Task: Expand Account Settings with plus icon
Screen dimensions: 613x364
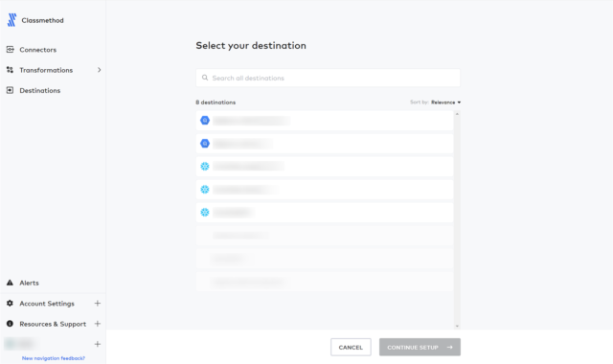Action: (98, 303)
